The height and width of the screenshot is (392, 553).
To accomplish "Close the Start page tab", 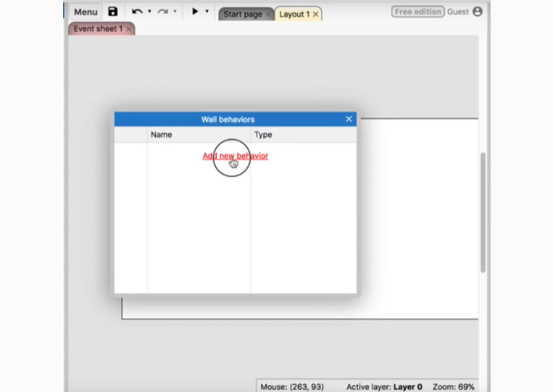I will (268, 14).
